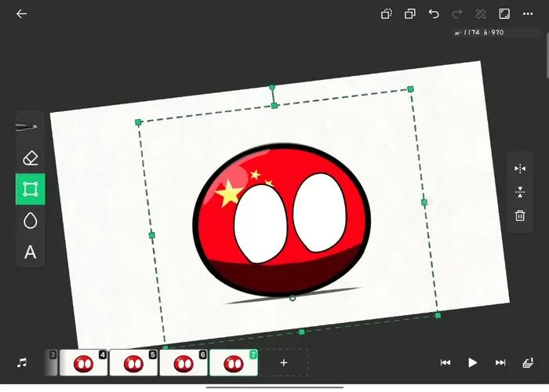549x392 pixels.
Task: Select the brush pen tool
Action: pos(27,127)
